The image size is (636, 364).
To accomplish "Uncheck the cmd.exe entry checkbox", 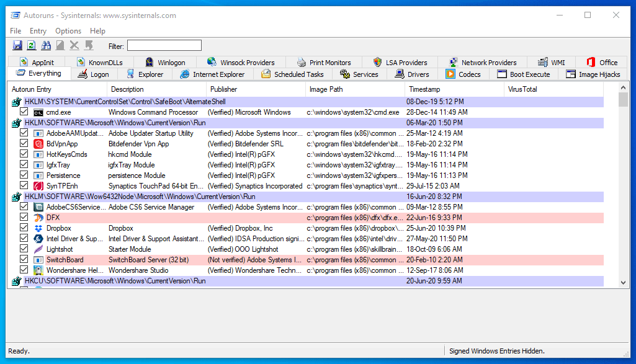I will point(24,112).
